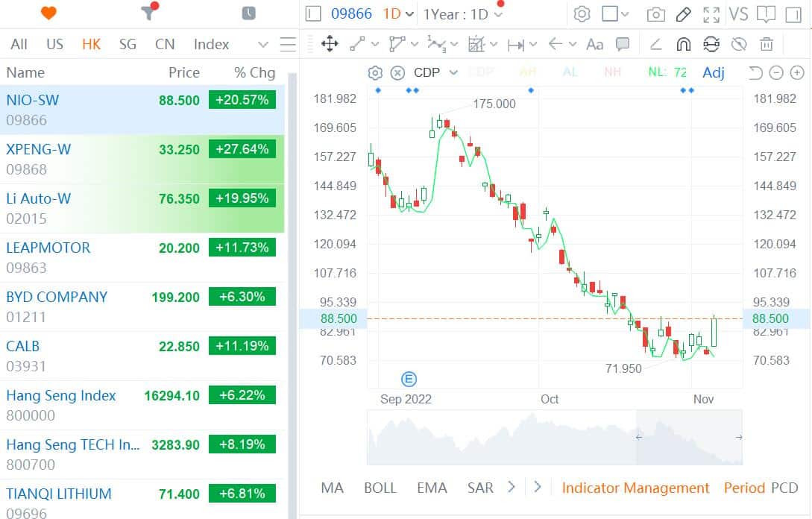The image size is (812, 519).
Task: Toggle hide drawings eye icon
Action: coord(738,44)
